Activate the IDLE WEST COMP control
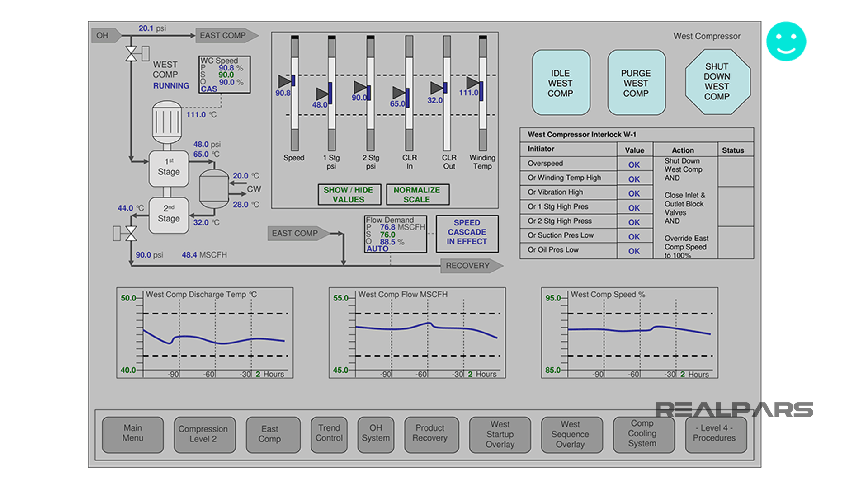 point(561,83)
